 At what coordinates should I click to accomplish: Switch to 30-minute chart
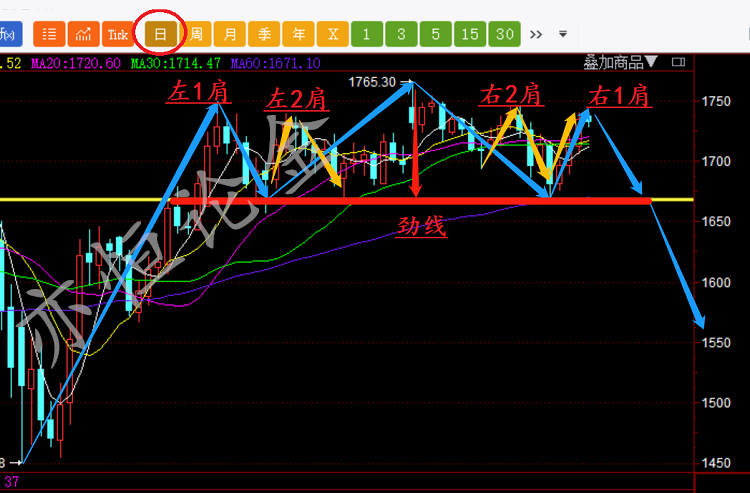point(505,34)
